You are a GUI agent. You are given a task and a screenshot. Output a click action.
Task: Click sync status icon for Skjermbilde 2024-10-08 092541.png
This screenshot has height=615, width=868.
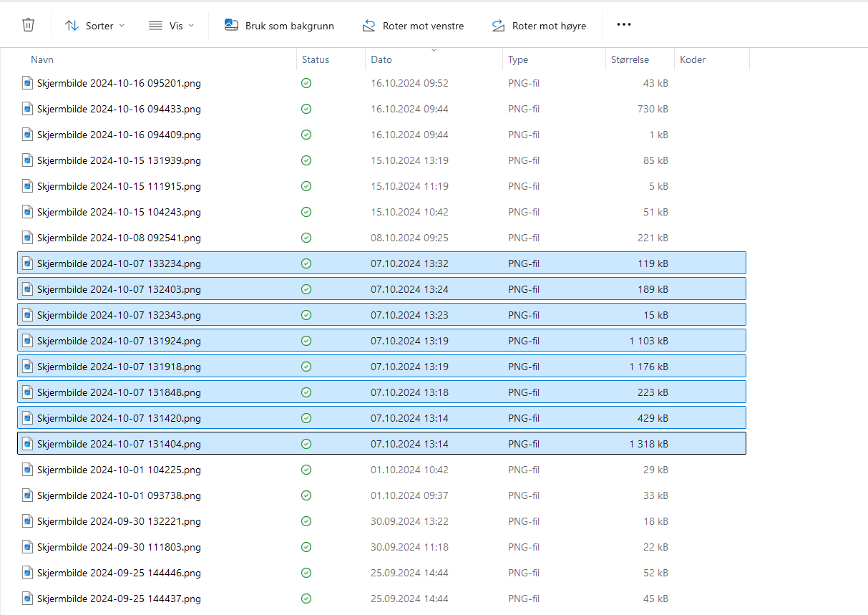click(x=306, y=238)
